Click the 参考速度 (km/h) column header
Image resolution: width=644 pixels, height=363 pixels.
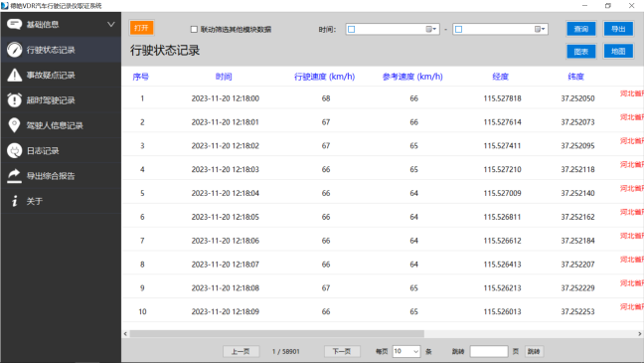412,77
